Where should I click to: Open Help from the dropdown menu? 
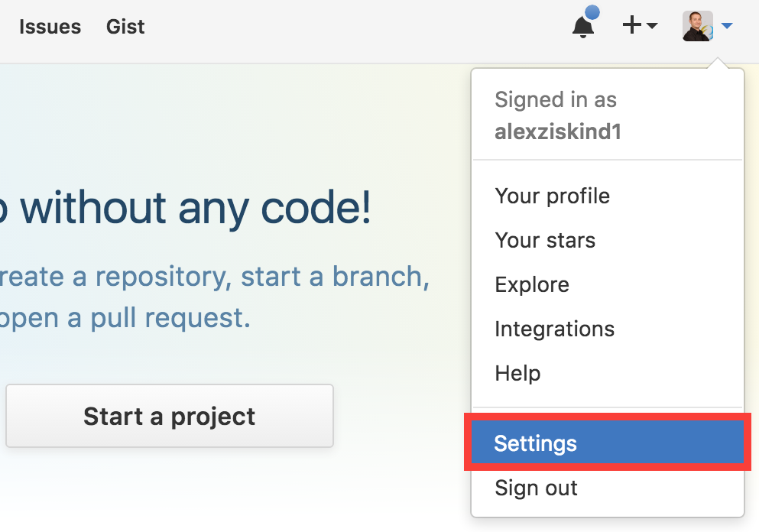[517, 373]
